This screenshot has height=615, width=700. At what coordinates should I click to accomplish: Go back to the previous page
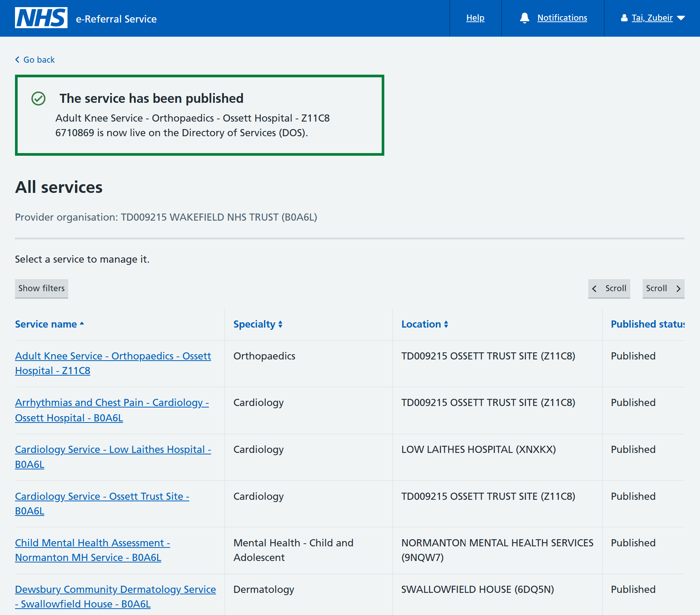coord(35,60)
